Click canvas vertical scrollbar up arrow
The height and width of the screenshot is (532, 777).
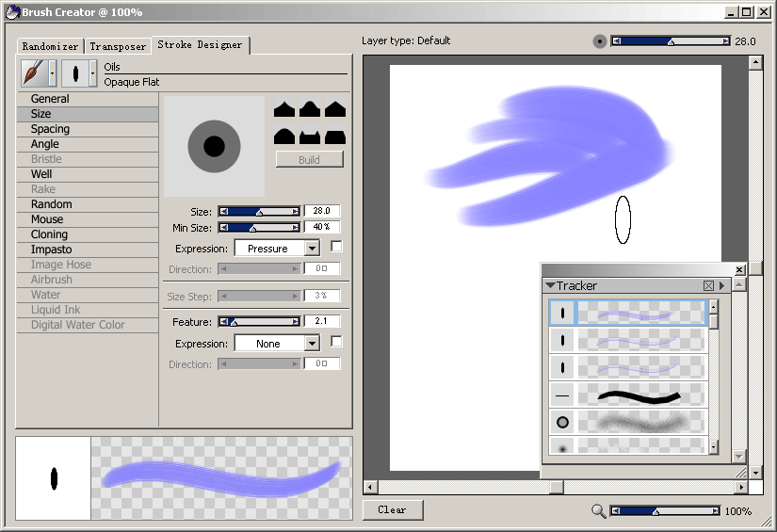point(755,62)
